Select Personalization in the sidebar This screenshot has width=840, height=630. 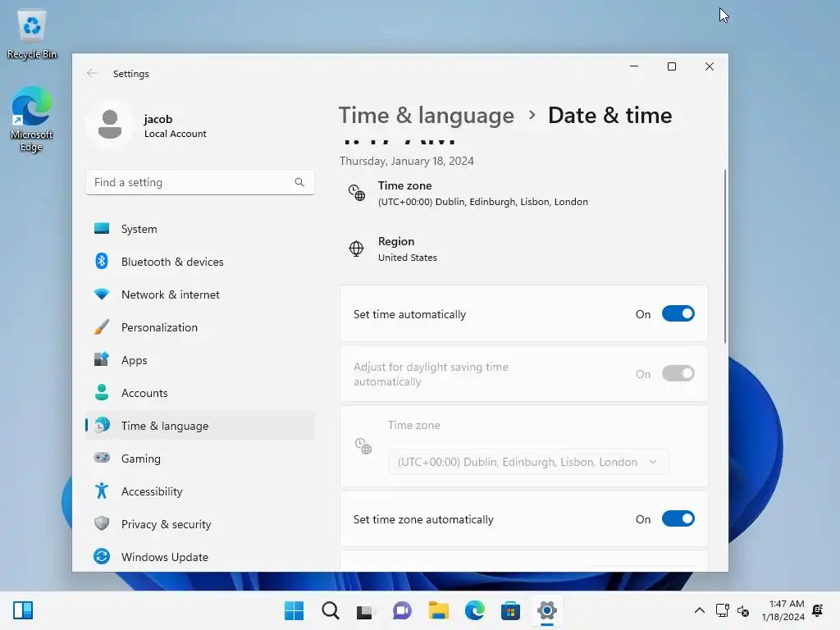click(x=200, y=326)
